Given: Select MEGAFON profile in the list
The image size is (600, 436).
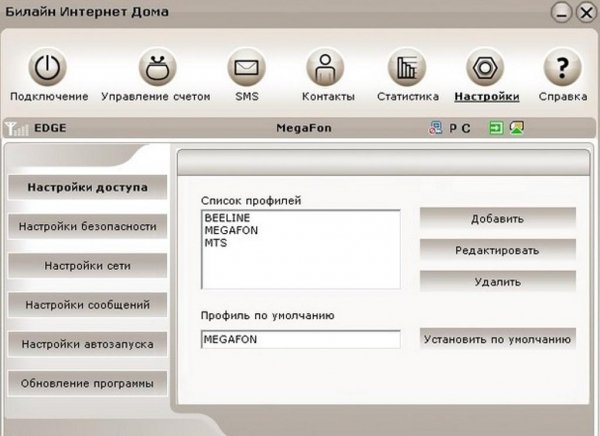Looking at the screenshot, I should [x=231, y=230].
